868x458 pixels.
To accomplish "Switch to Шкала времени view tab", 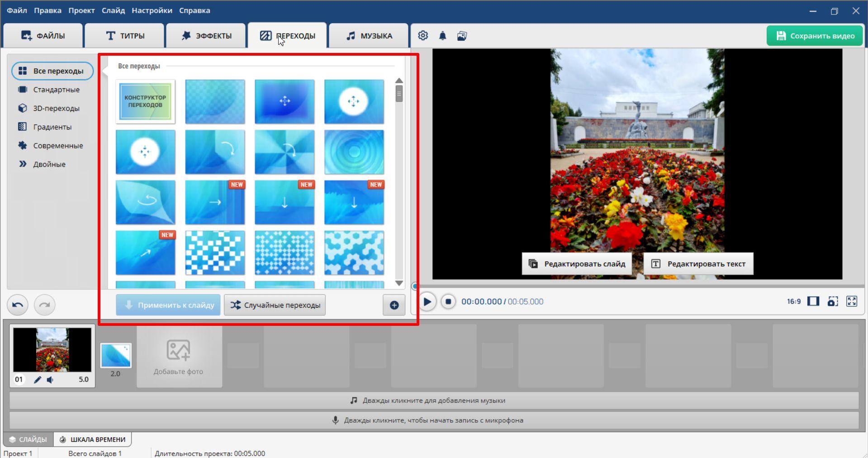I will tap(93, 439).
